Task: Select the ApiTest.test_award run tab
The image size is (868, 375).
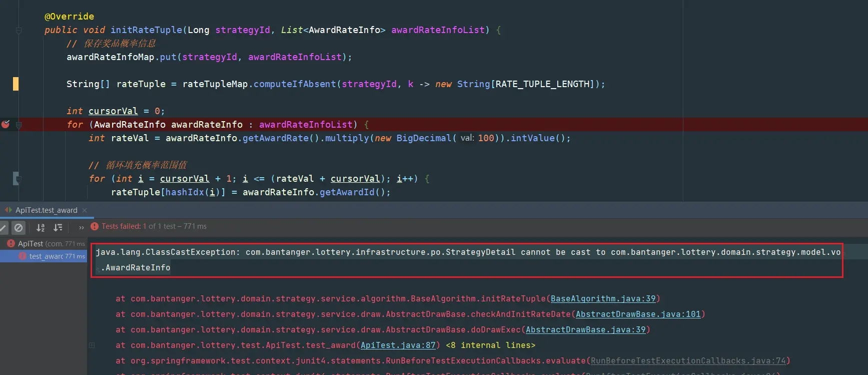Action: (x=46, y=210)
